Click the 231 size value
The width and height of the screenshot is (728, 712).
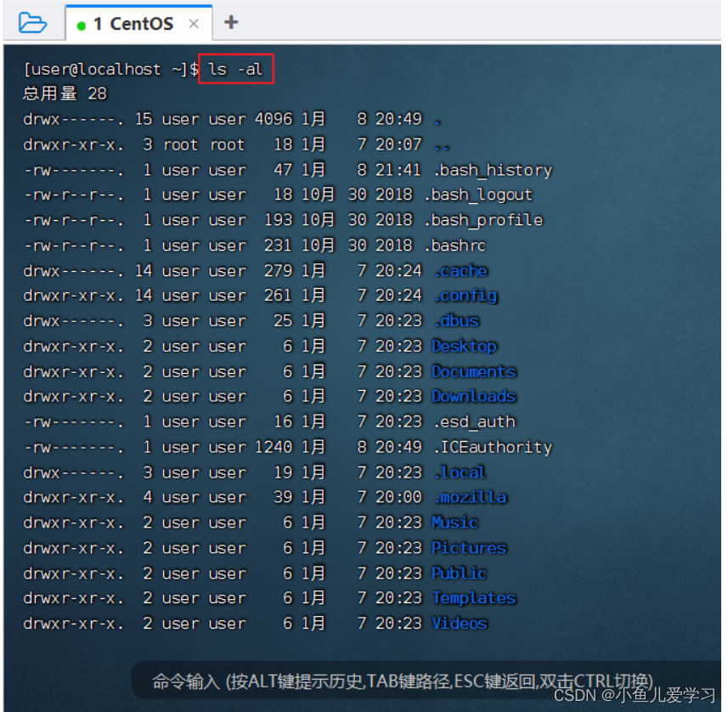(x=279, y=246)
